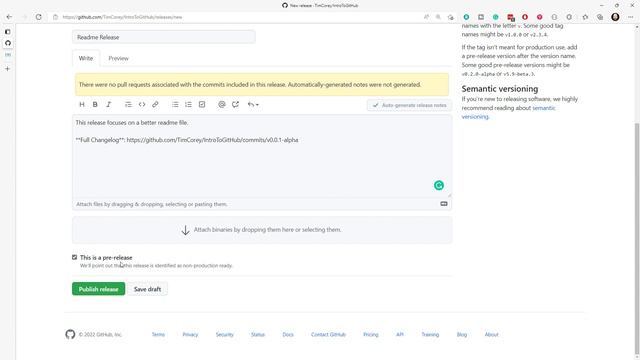The height and width of the screenshot is (360, 640).
Task: Open vertical tabs icon in sidebar
Action: (x=7, y=31)
